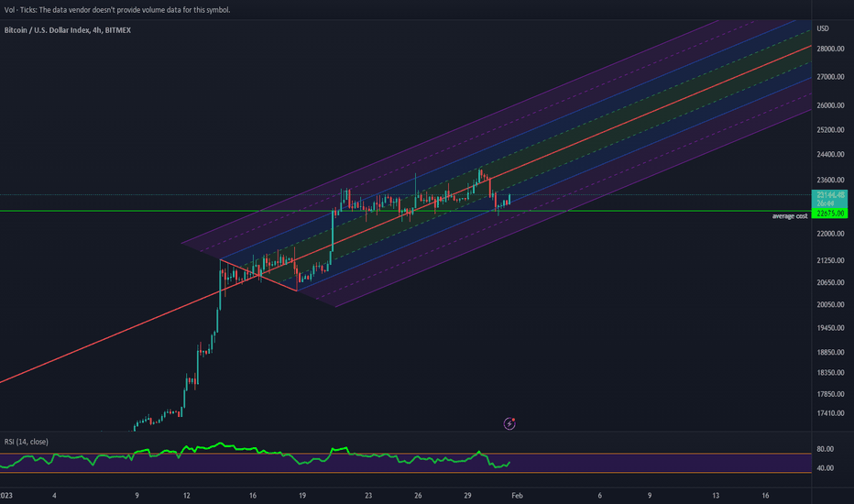
Task: Click the 24400.00 price axis label
Action: click(830, 155)
